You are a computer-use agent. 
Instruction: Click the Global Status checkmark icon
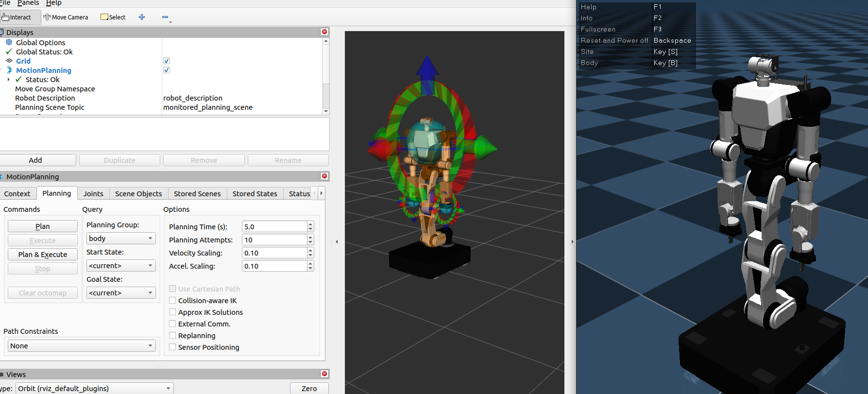(x=9, y=51)
